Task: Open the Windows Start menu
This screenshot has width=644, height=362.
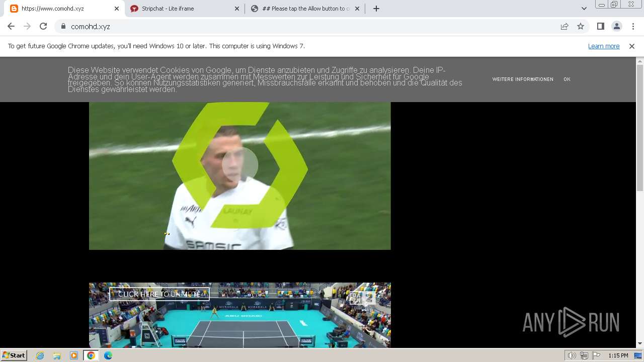Action: [14, 355]
